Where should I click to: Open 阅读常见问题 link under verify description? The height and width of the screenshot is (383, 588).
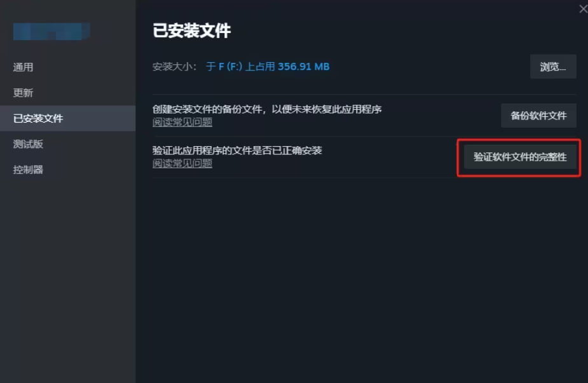point(182,163)
